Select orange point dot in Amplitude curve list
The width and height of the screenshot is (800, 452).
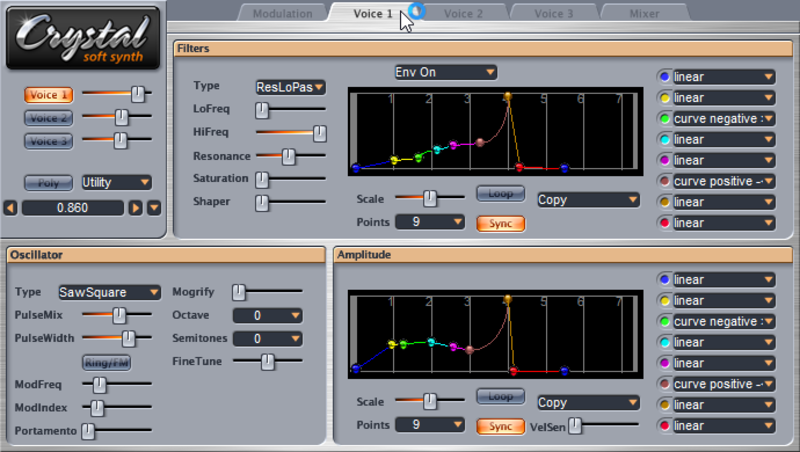(x=664, y=406)
